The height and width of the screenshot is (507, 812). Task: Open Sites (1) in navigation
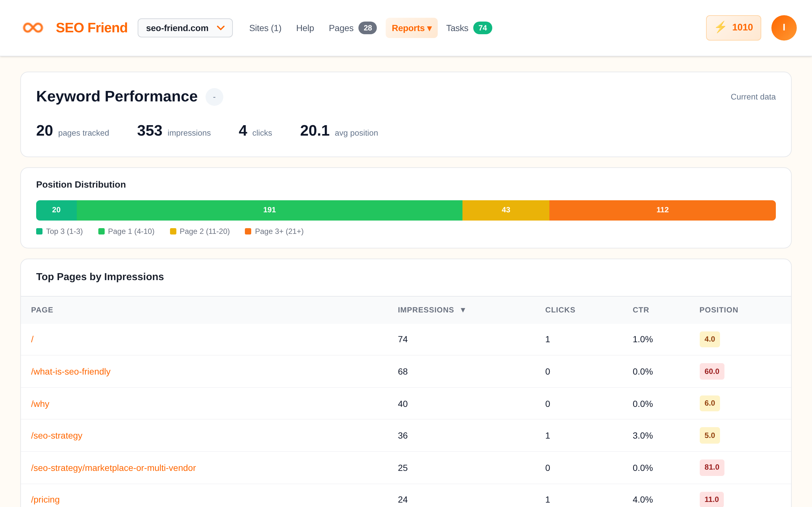coord(265,28)
